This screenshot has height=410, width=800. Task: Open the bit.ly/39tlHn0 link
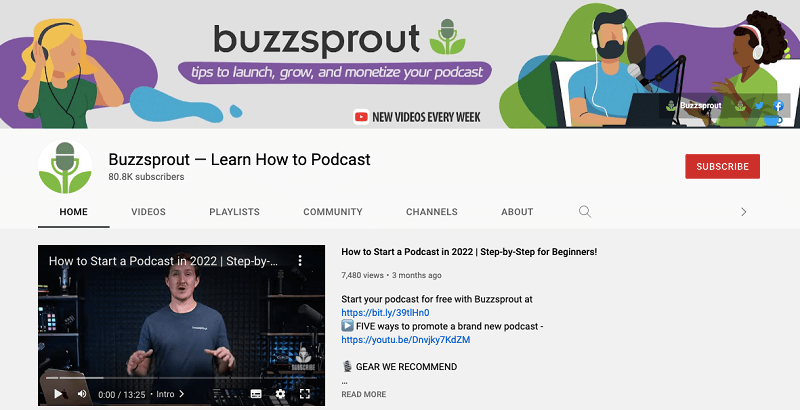point(385,313)
